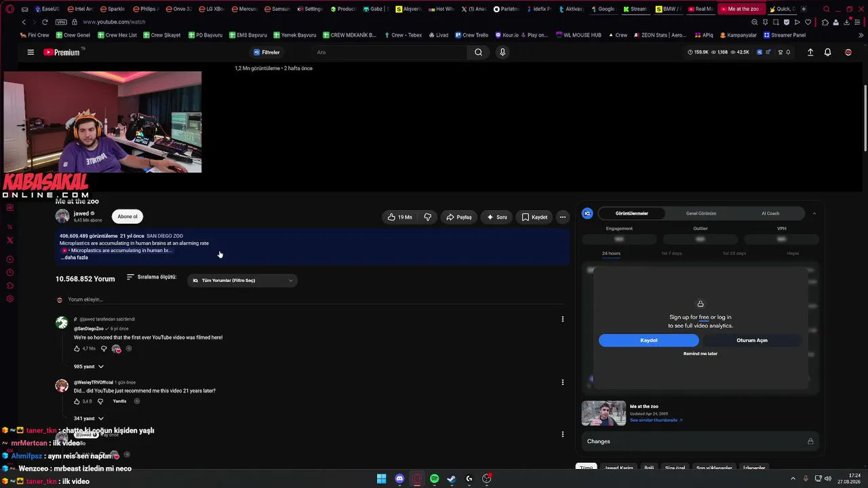This screenshot has height=488, width=868.
Task: Click the page vertical scrollbar
Action: click(865, 119)
